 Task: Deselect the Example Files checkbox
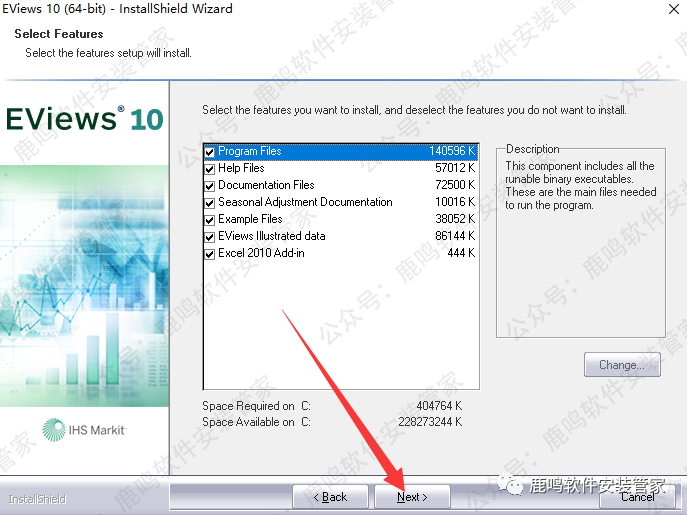pos(209,220)
